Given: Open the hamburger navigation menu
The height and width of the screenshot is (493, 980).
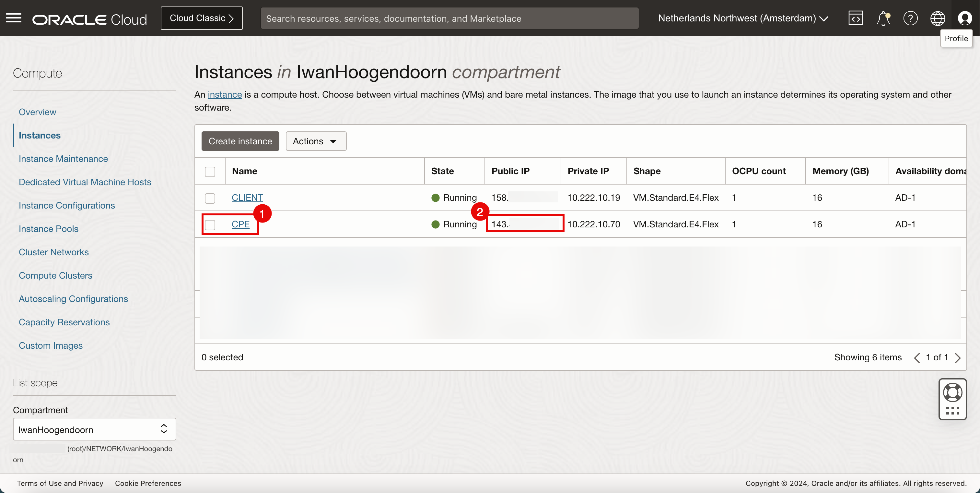Looking at the screenshot, I should (x=14, y=18).
